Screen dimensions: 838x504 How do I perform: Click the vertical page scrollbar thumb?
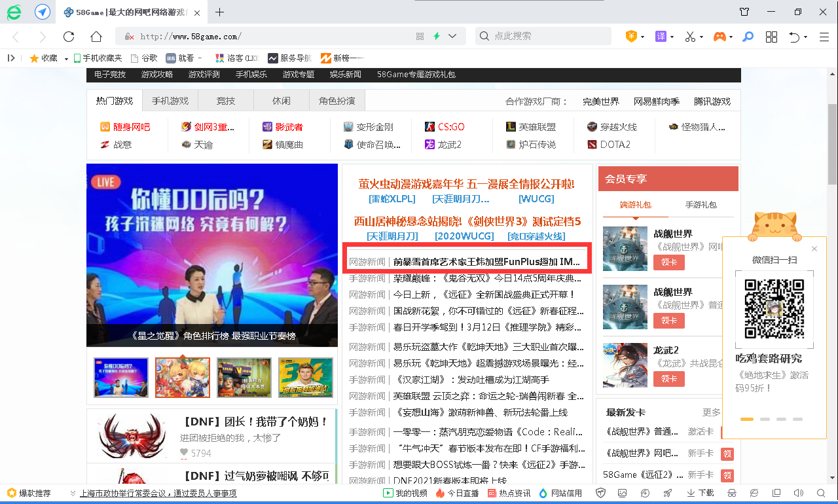pos(832,145)
